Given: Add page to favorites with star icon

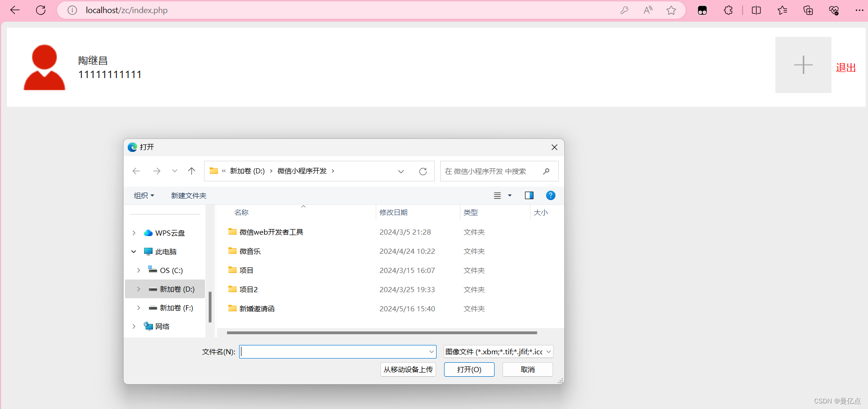Looking at the screenshot, I should tap(671, 10).
